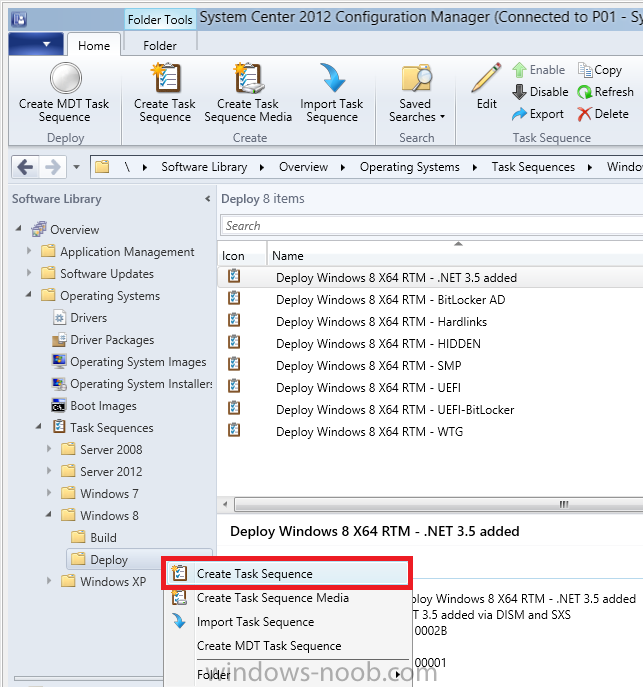
Task: Open the Folder submenu in context menu
Action: (287, 675)
